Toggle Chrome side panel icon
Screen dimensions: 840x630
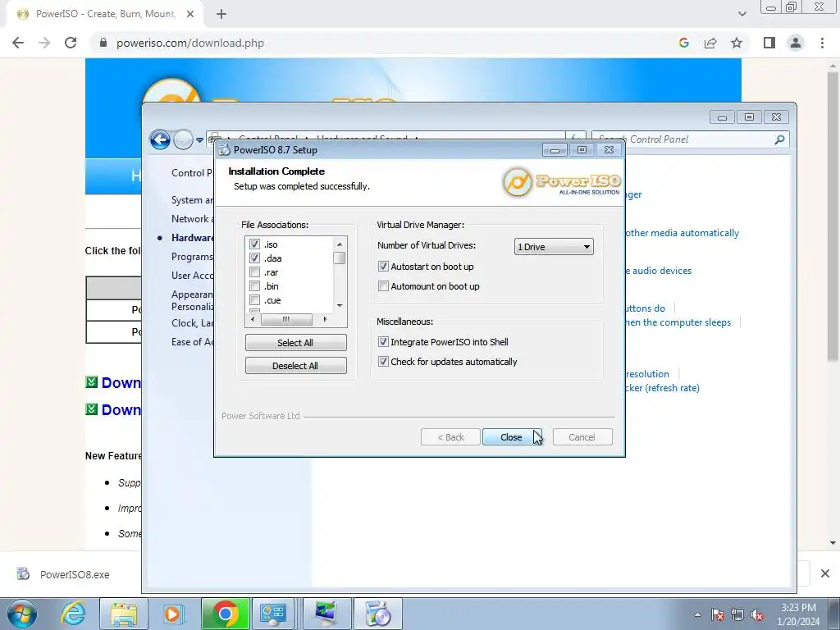pyautogui.click(x=769, y=43)
